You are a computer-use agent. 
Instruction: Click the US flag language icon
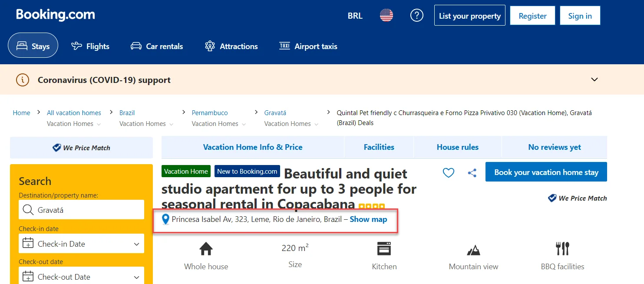(386, 16)
